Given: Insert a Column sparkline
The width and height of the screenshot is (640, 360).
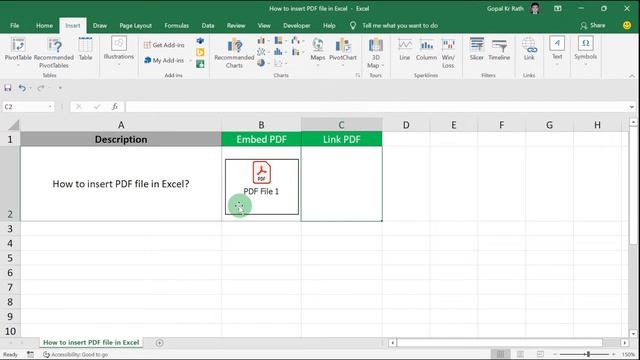Looking at the screenshot, I should (x=426, y=49).
